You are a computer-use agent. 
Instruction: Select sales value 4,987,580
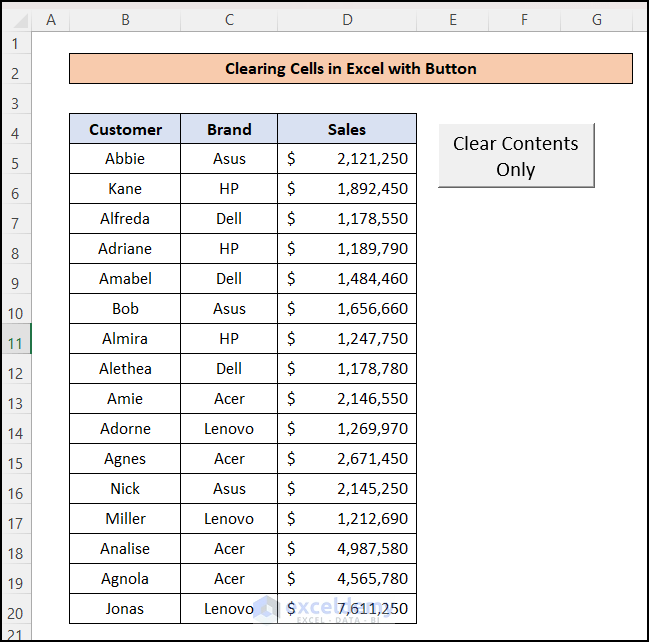347,549
